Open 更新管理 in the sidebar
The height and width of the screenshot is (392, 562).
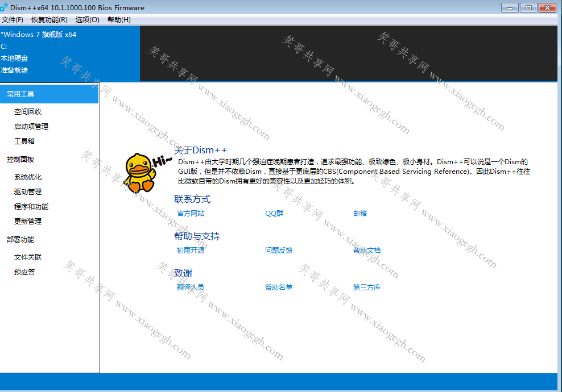point(28,221)
